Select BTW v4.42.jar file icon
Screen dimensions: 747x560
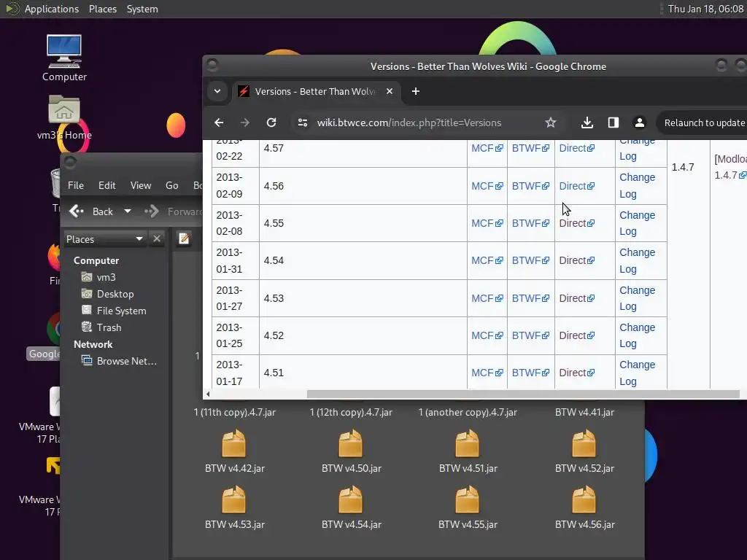(x=234, y=443)
